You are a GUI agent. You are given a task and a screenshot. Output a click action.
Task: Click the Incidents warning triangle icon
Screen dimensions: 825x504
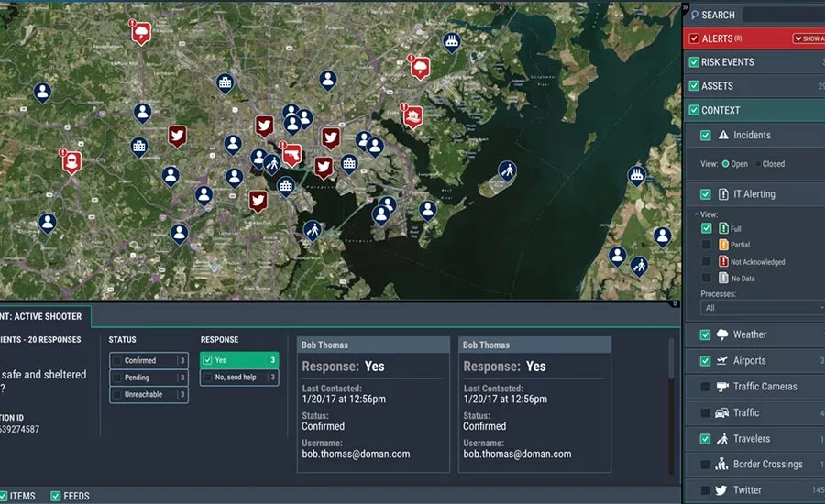(x=723, y=135)
